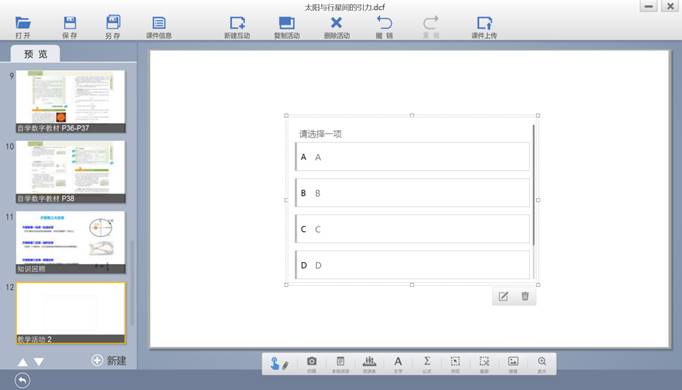Create a new activity with 新建活动
Image resolution: width=682 pixels, height=390 pixels.
coord(237,27)
